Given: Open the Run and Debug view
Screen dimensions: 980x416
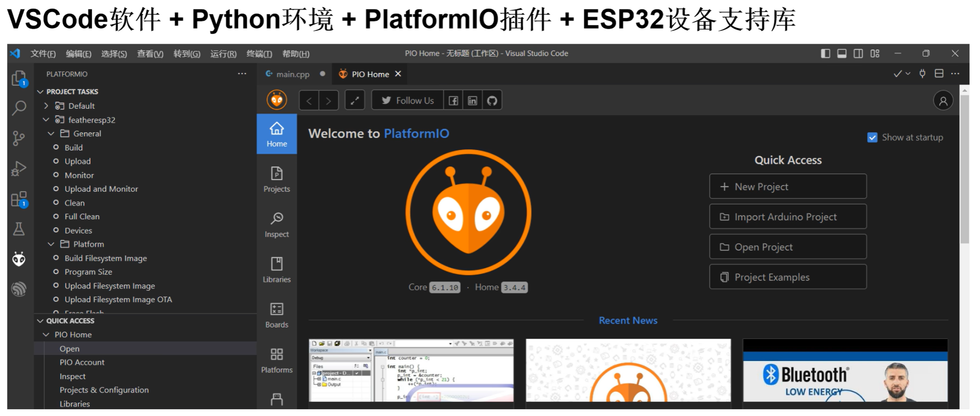Looking at the screenshot, I should click(19, 169).
